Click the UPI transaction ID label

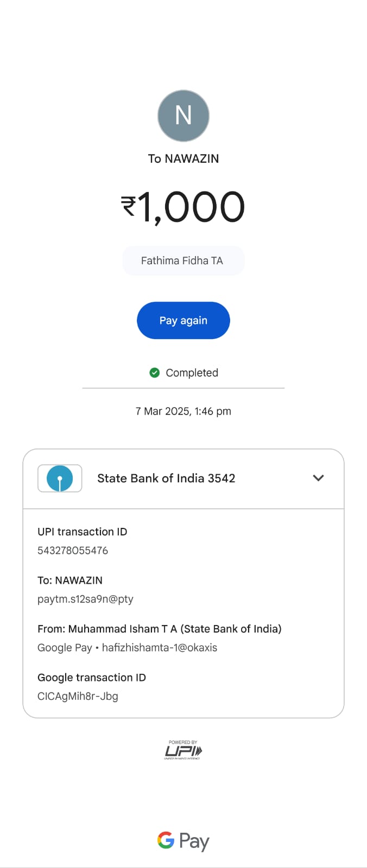pyautogui.click(x=82, y=532)
